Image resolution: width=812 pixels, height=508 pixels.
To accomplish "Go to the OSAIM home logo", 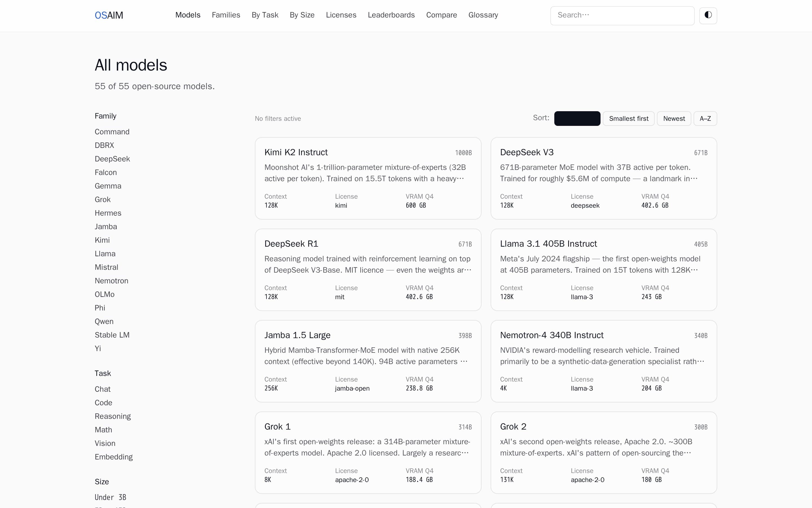I will (109, 16).
